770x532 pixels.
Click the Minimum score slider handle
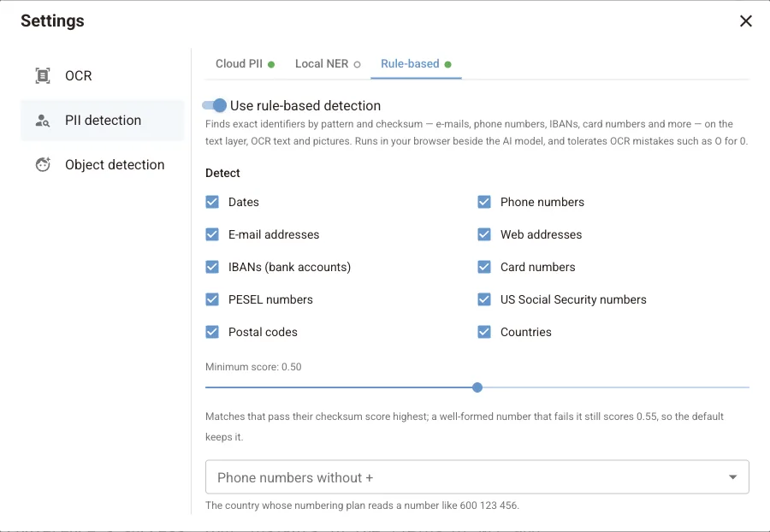(x=477, y=387)
